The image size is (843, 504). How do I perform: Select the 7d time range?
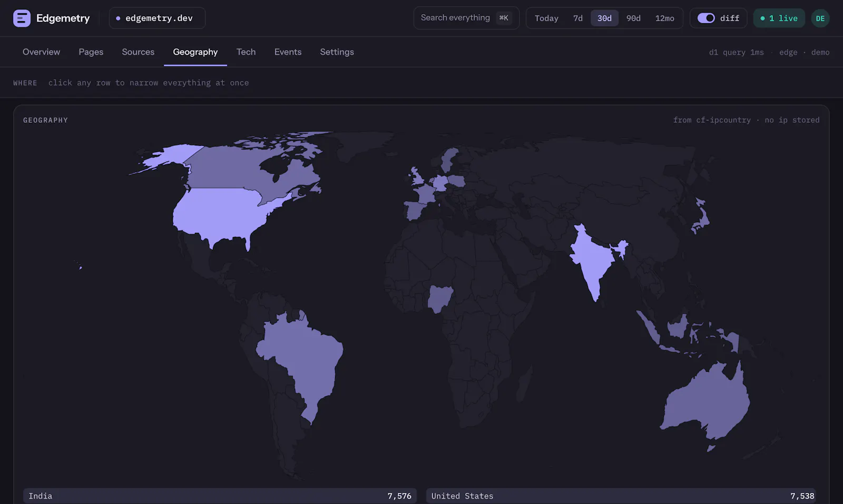click(x=578, y=18)
